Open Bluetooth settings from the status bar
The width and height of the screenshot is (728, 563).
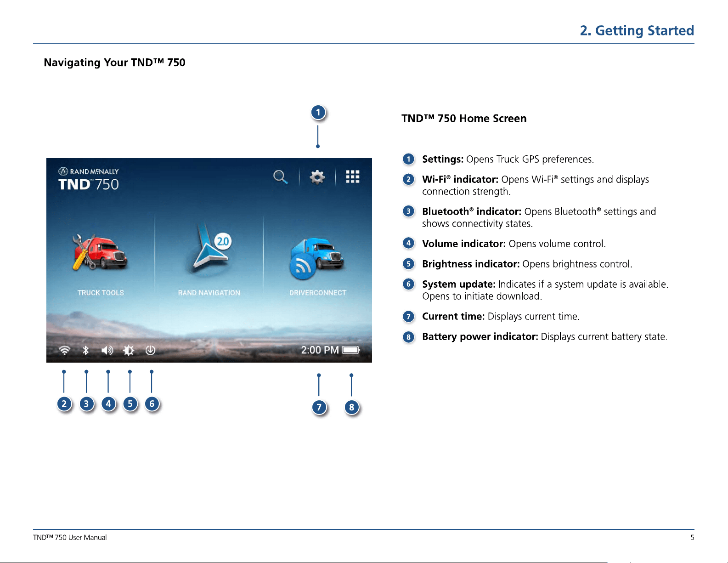[85, 351]
